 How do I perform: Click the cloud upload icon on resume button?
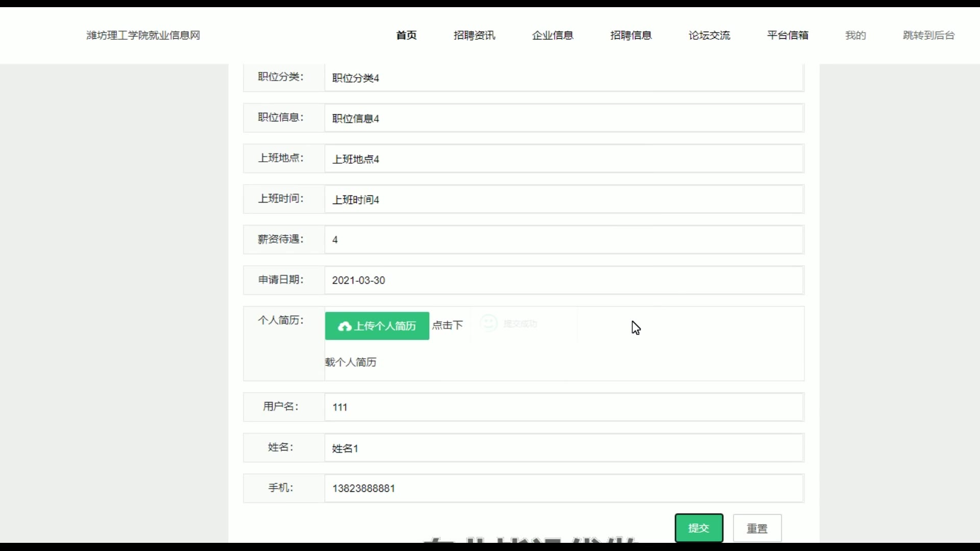click(345, 327)
